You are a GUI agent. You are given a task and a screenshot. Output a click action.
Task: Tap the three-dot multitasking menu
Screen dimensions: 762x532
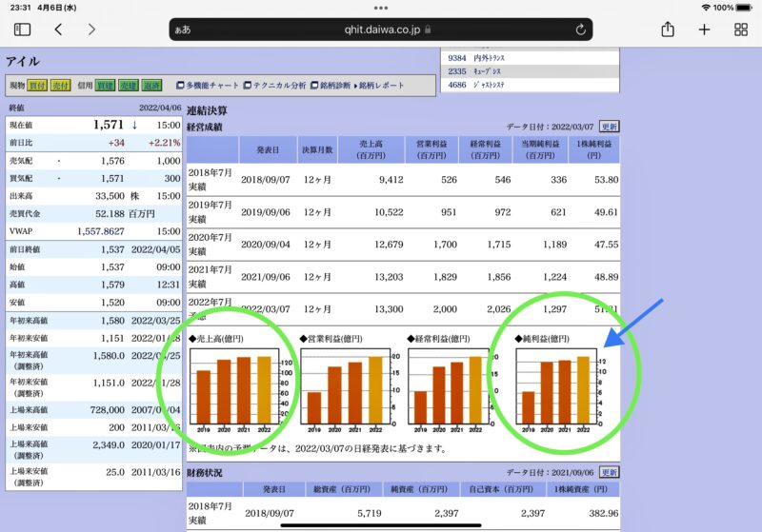(x=381, y=7)
